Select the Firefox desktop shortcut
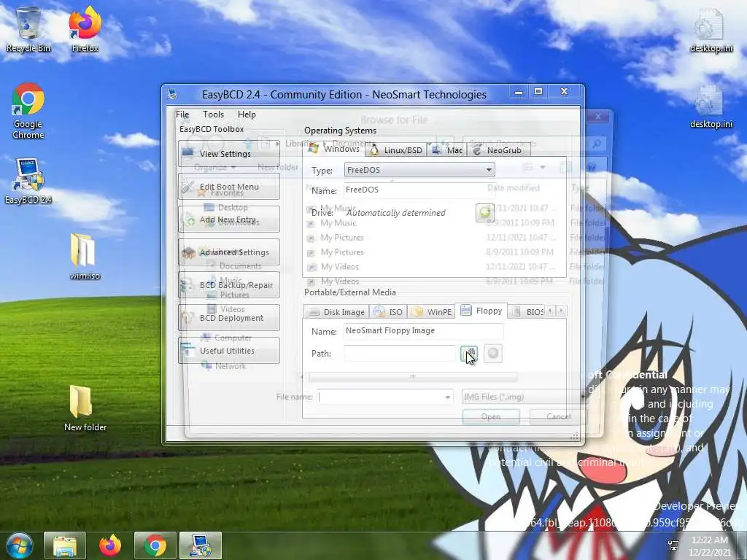747x560 pixels. [85, 30]
